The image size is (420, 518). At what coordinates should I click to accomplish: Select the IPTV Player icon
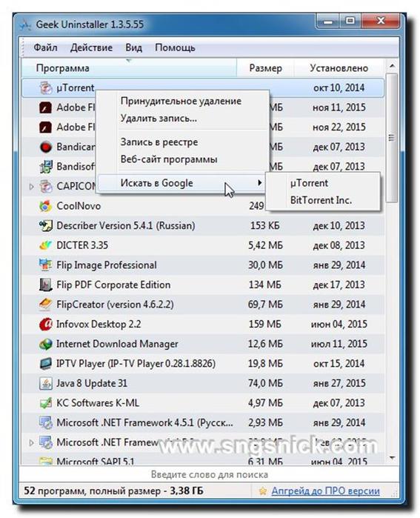[x=46, y=363]
